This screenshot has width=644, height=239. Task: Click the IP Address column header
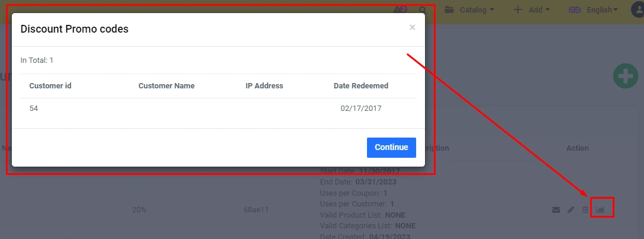coord(264,86)
